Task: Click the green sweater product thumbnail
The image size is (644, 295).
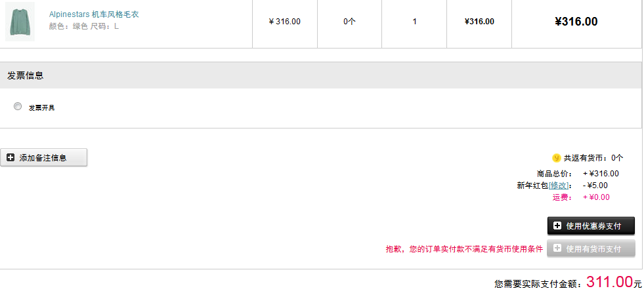Action: [x=19, y=22]
